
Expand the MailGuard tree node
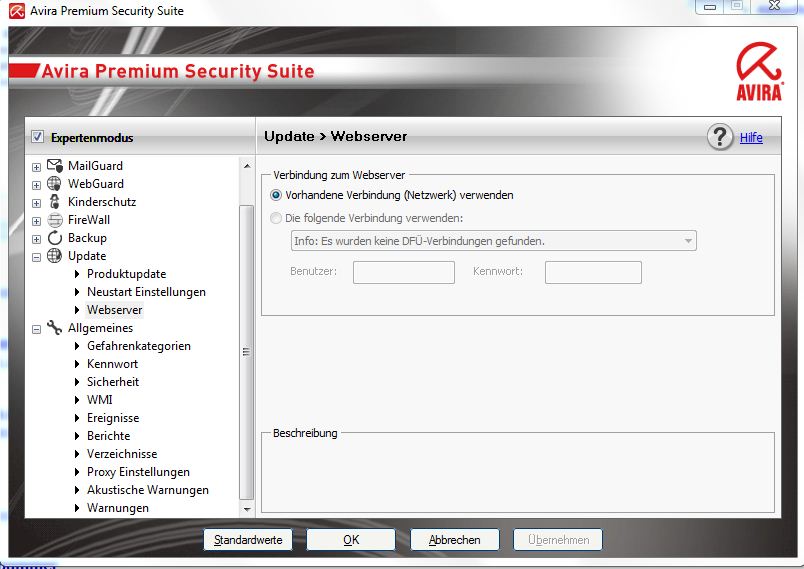click(x=37, y=166)
